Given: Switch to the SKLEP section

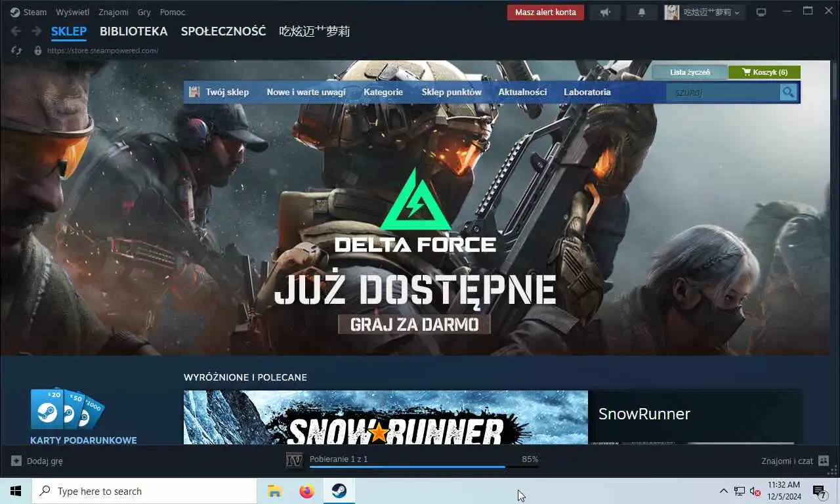Looking at the screenshot, I should (x=69, y=31).
